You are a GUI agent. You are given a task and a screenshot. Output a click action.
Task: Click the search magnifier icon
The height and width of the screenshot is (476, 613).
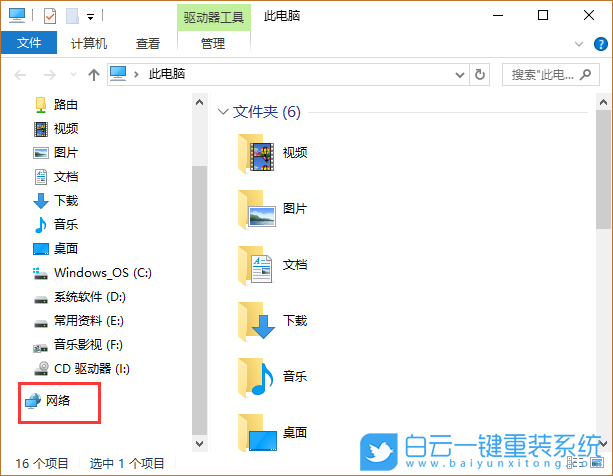(x=585, y=74)
